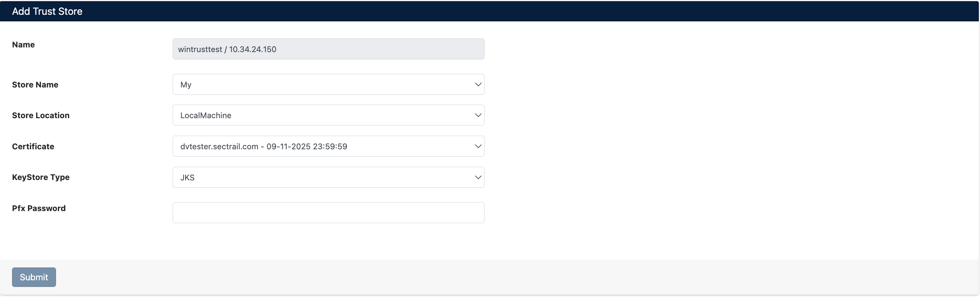This screenshot has width=980, height=297.
Task: Click the KeyStore Type label text
Action: [40, 177]
